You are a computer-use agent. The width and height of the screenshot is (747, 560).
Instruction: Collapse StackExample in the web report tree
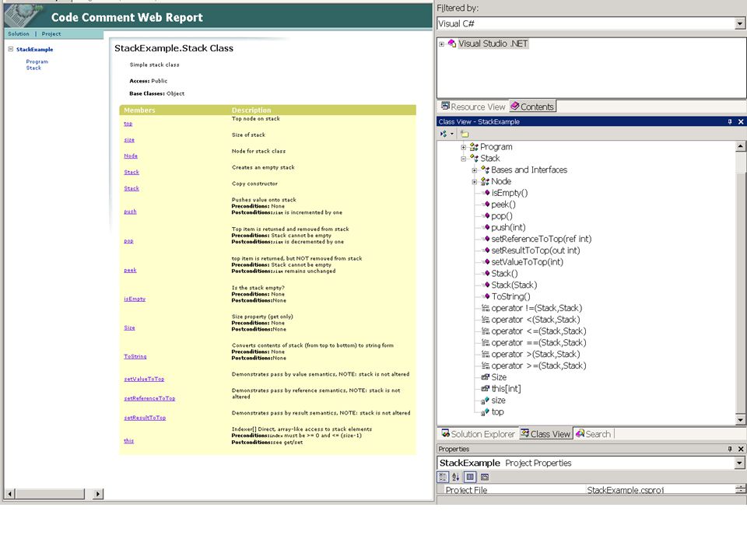[x=10, y=49]
